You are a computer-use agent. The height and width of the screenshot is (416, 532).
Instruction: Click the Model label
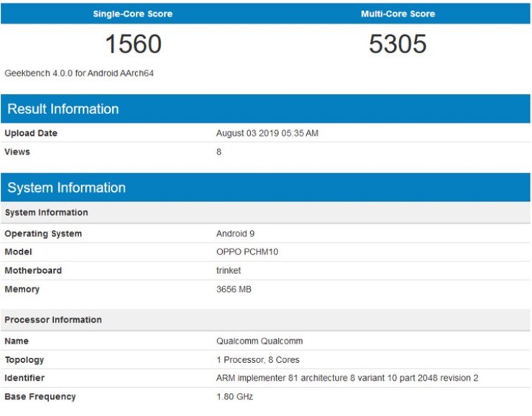pyautogui.click(x=18, y=252)
